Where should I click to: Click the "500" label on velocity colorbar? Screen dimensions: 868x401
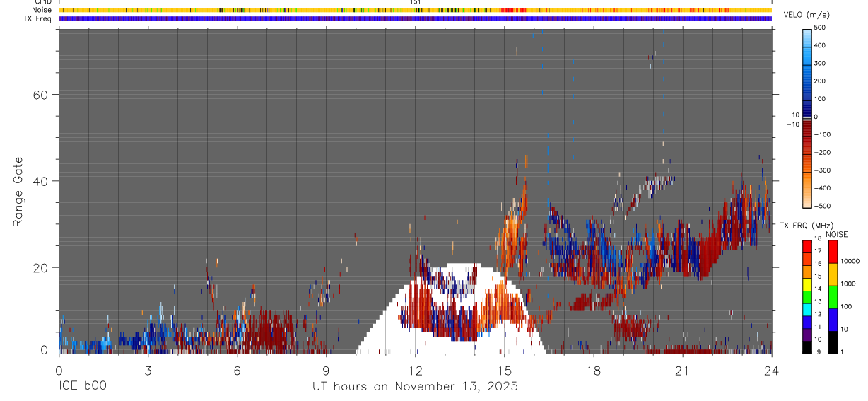click(x=820, y=28)
